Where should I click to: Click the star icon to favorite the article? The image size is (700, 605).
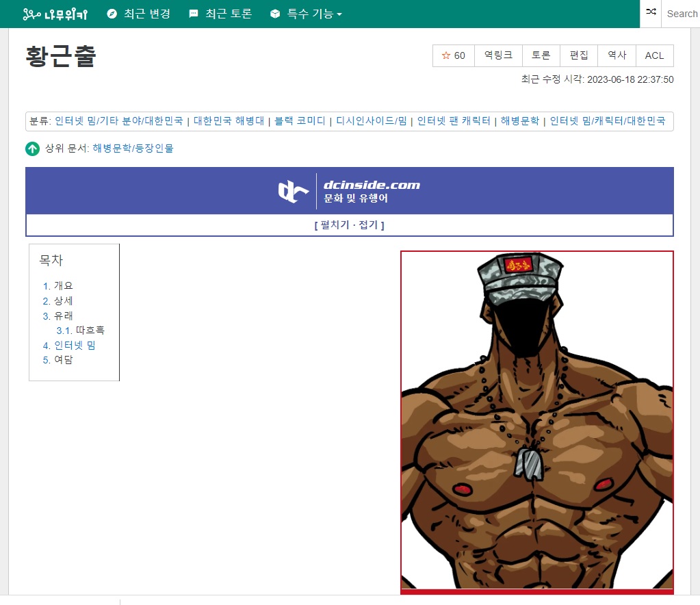click(445, 55)
